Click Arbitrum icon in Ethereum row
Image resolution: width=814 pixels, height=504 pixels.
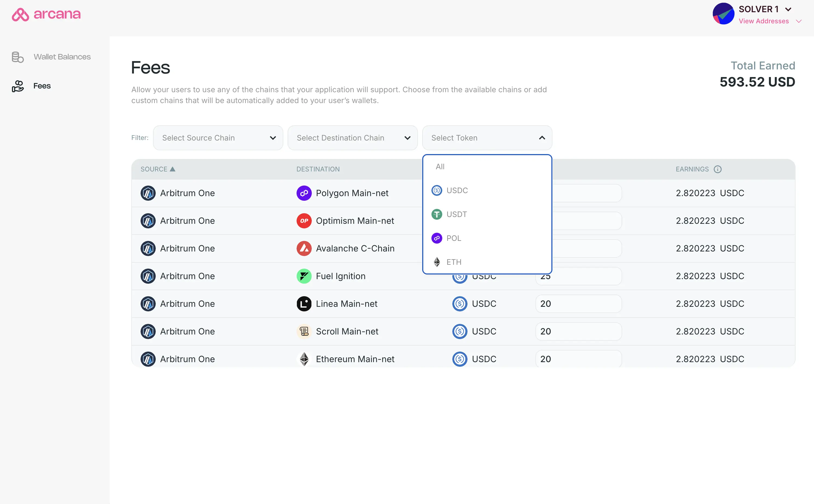[148, 359]
